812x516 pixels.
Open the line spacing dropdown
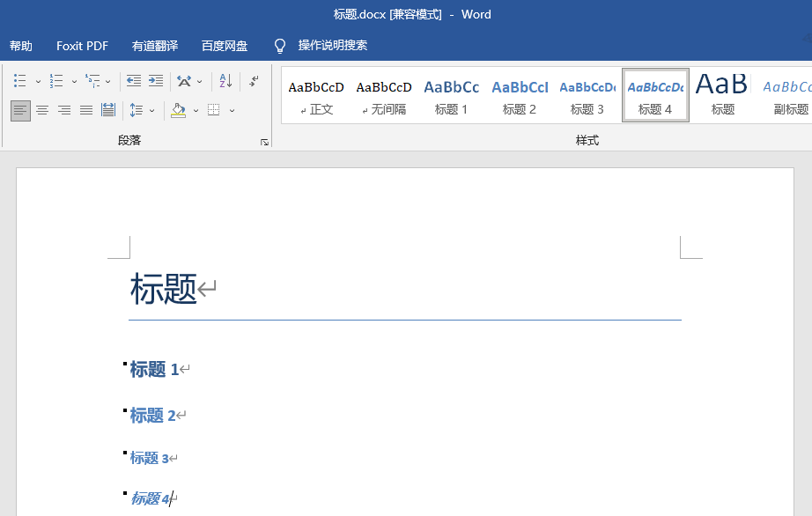150,110
